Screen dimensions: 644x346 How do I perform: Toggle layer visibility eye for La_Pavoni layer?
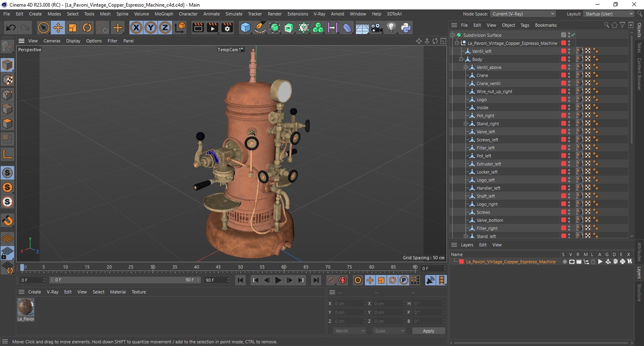click(x=572, y=262)
